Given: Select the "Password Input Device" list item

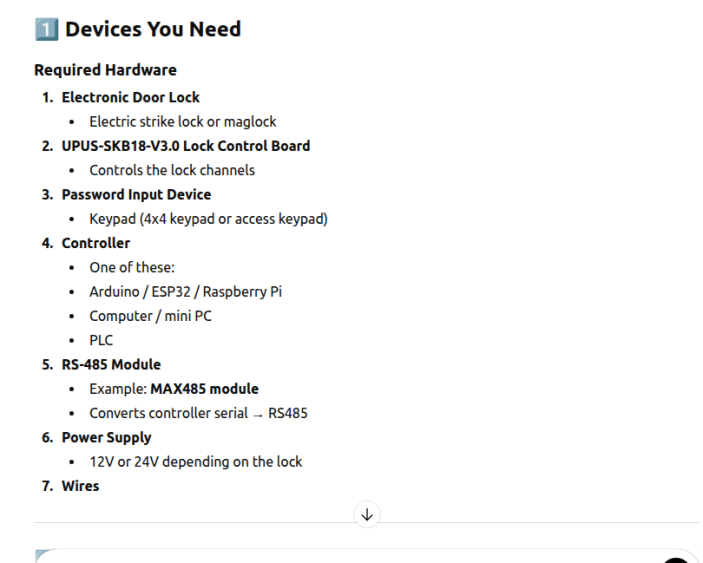Looking at the screenshot, I should point(136,194).
